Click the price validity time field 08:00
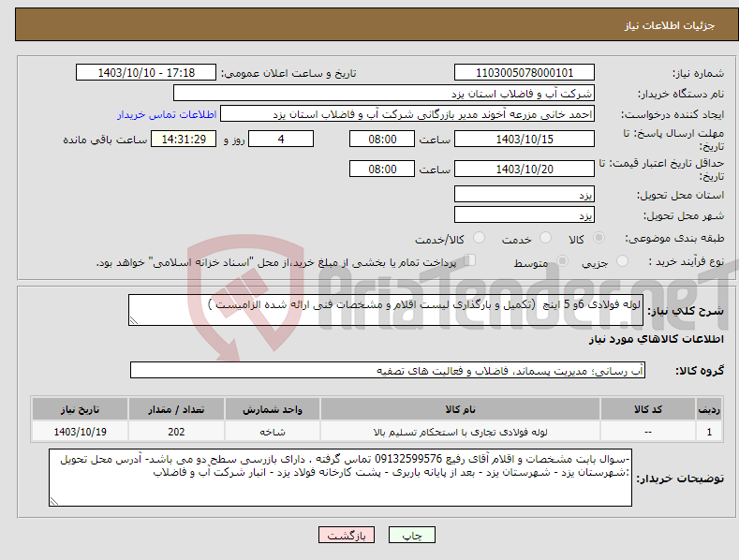This screenshot has width=739, height=560. pyautogui.click(x=382, y=169)
